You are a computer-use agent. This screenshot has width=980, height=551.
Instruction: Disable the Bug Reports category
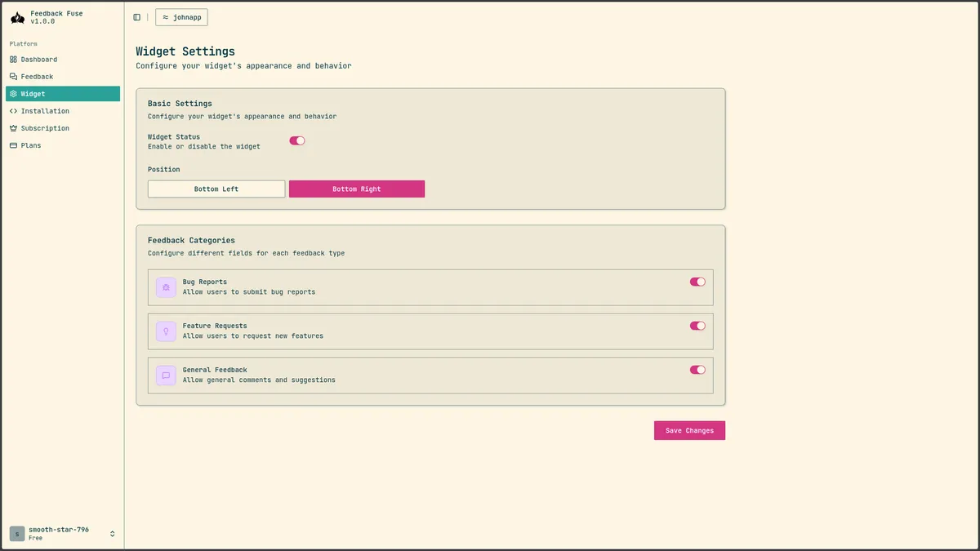[697, 281]
